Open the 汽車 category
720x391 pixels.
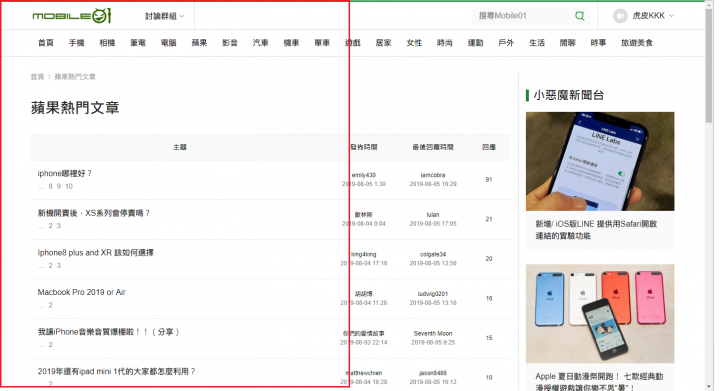click(260, 43)
